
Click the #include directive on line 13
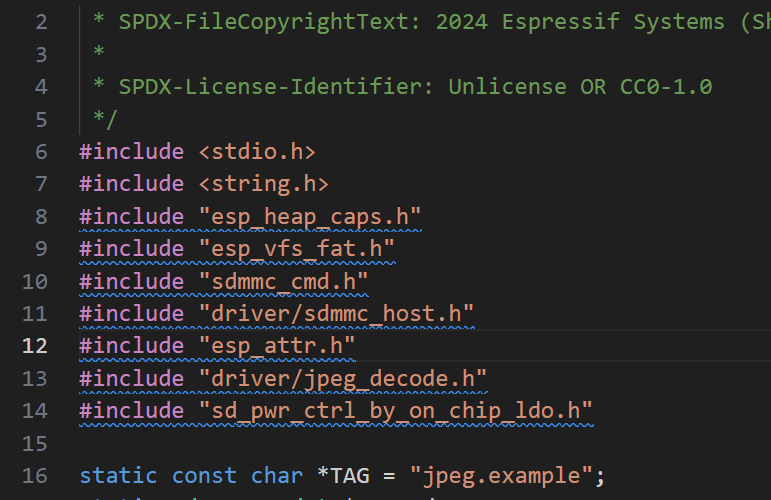[132, 379]
